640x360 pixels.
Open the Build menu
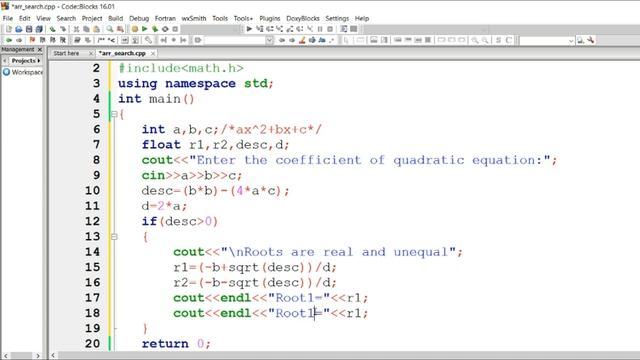click(116, 18)
